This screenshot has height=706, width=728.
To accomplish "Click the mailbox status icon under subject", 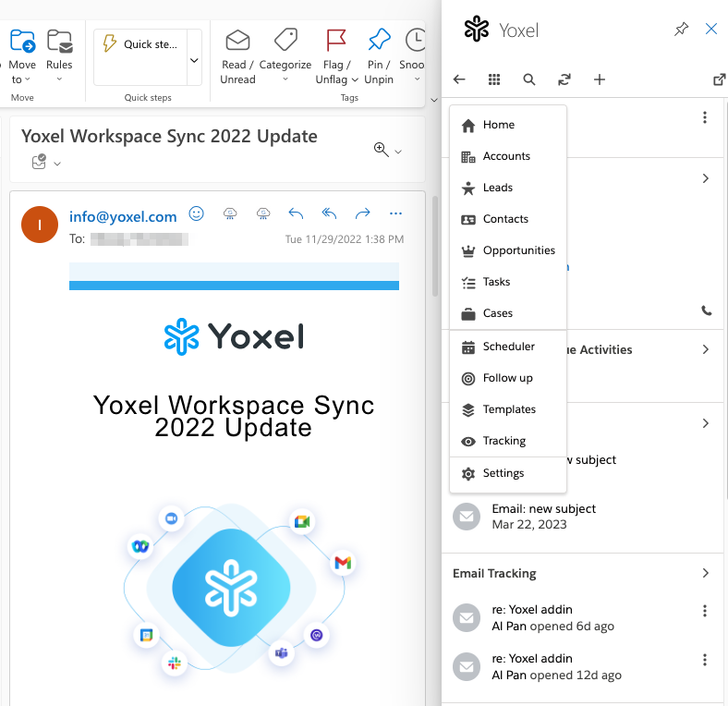I will (x=39, y=162).
